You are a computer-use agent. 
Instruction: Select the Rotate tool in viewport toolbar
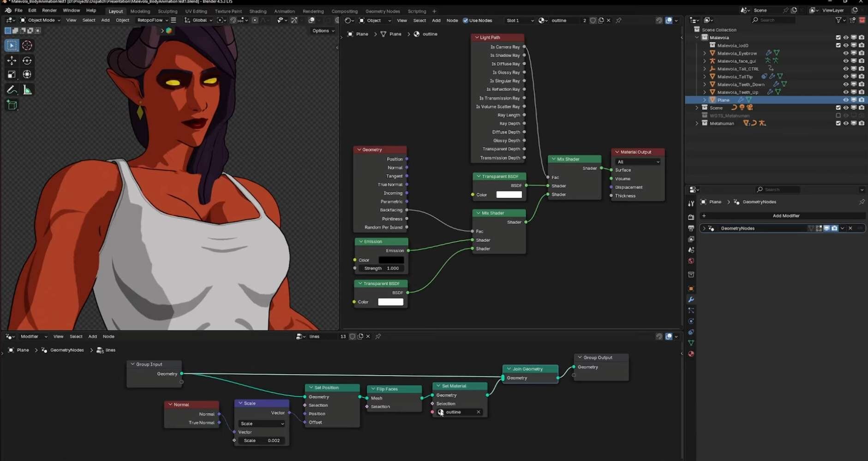[x=27, y=60]
